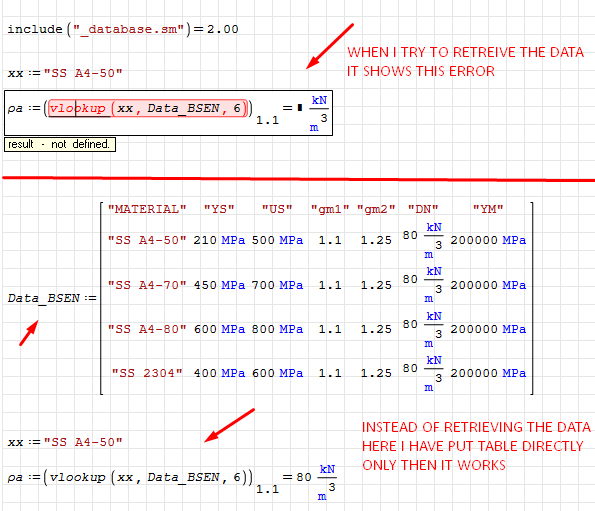Select the second xx := "SS A4-50" assignment

tap(65, 442)
